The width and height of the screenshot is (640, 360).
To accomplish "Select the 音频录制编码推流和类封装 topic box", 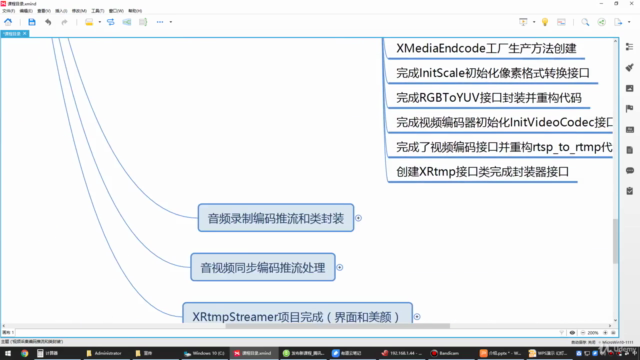I will click(x=276, y=218).
